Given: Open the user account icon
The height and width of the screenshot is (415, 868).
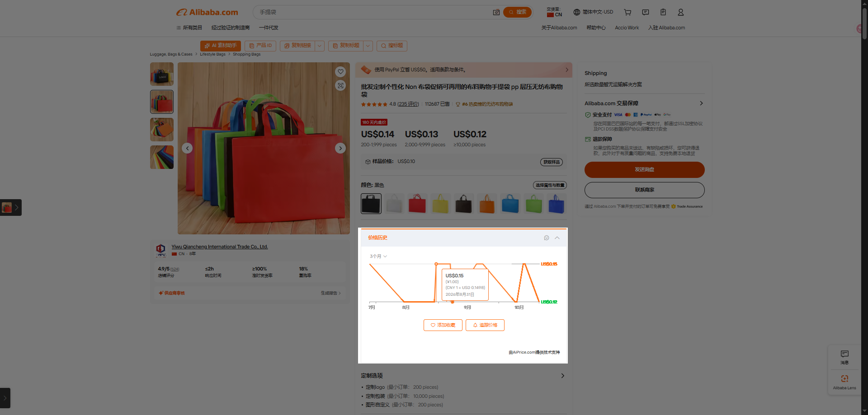Looking at the screenshot, I should coord(681,12).
